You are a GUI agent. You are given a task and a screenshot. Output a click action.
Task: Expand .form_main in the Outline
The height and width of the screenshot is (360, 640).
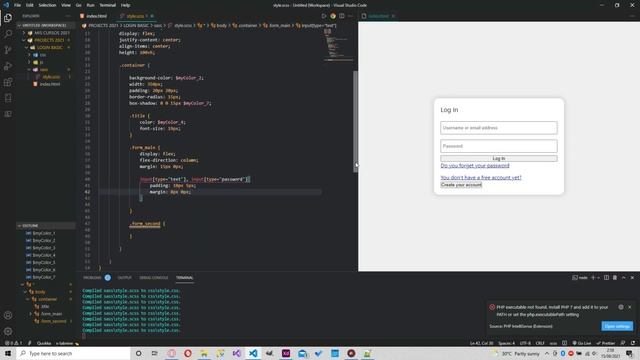pyautogui.click(x=31, y=314)
